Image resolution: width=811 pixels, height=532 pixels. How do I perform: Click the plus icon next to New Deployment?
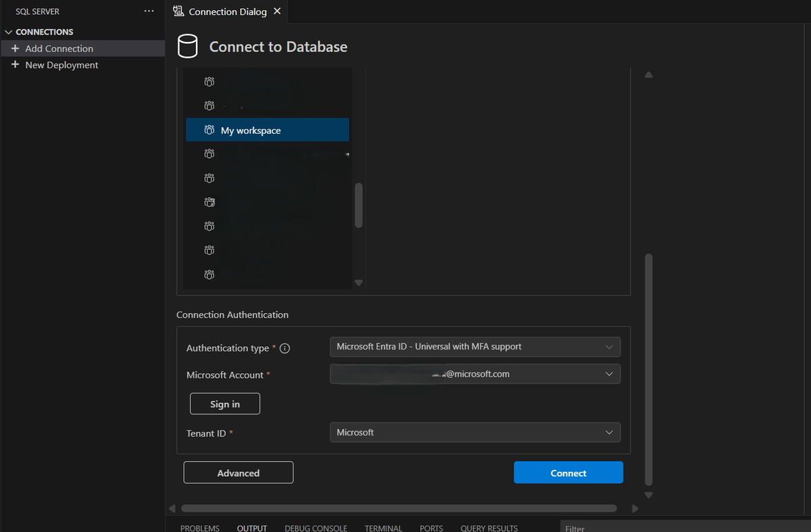point(15,65)
